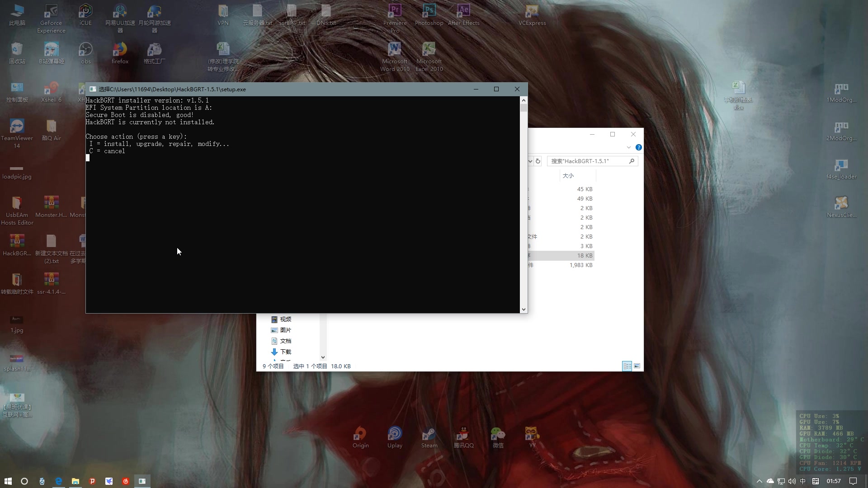This screenshot has width=868, height=488.
Task: Launch Photoshop application
Action: (428, 15)
